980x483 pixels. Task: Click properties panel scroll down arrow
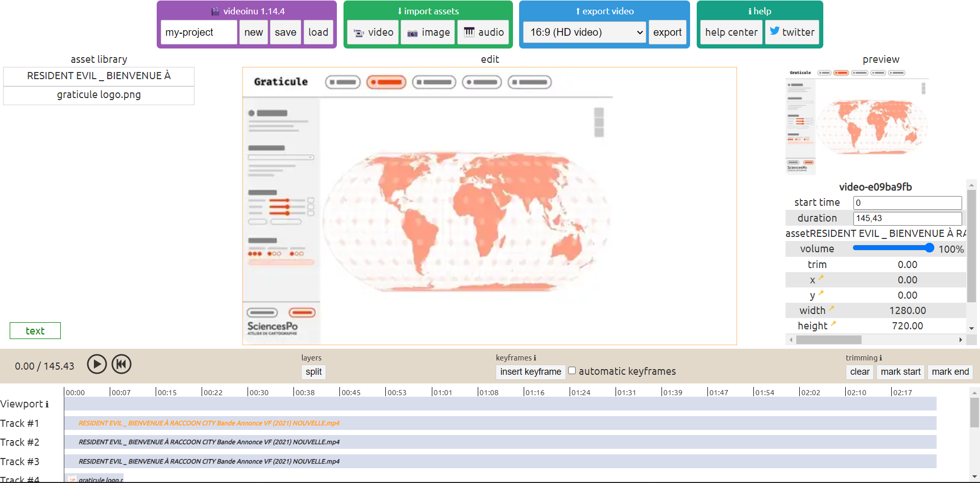coord(971,328)
